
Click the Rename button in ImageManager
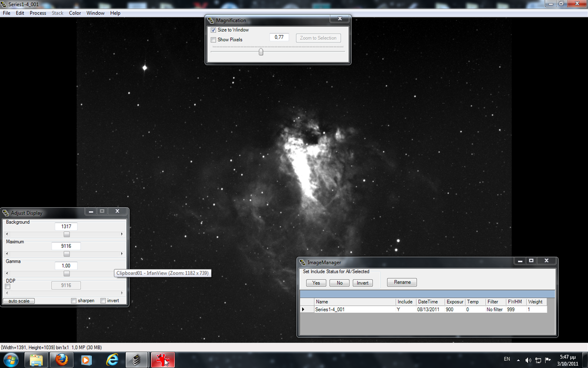click(x=402, y=283)
